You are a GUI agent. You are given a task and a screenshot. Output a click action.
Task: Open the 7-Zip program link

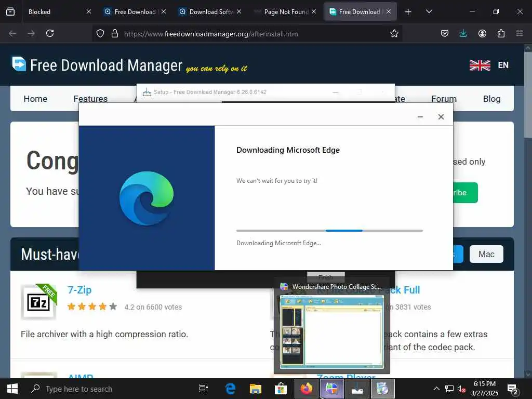coord(79,290)
